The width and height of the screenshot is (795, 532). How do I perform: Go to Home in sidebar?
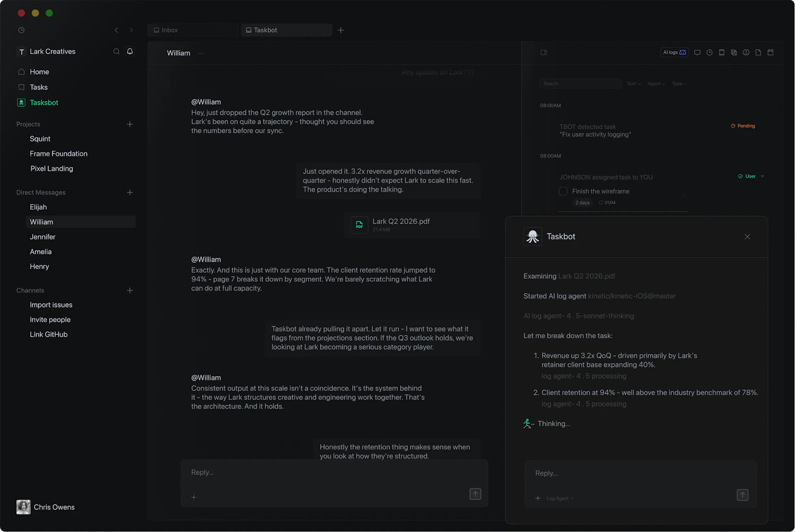[x=39, y=72]
